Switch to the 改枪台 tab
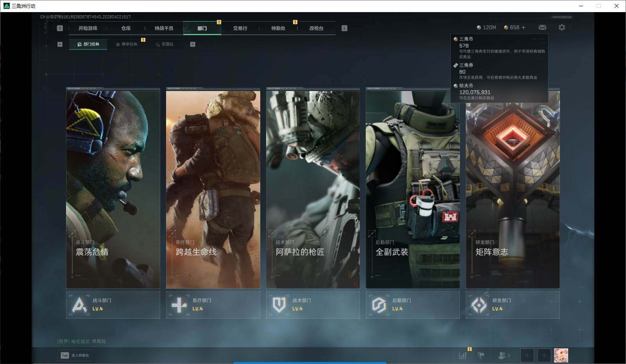This screenshot has height=364, width=626. (316, 28)
